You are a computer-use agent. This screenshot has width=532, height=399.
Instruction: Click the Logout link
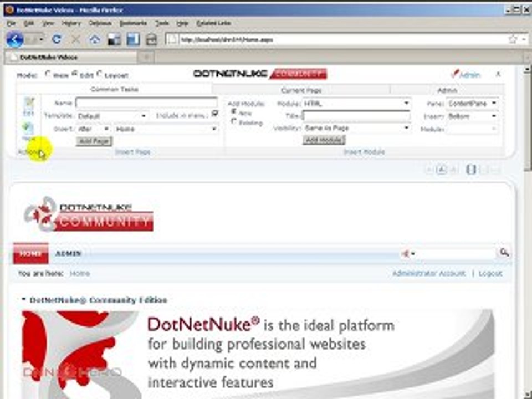click(490, 273)
